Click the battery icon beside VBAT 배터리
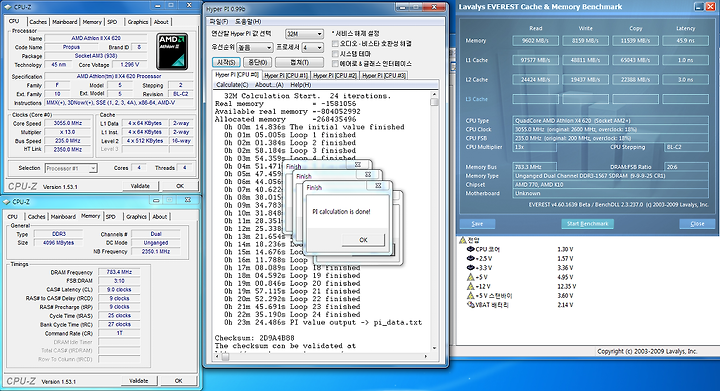The image size is (720, 391). pyautogui.click(x=470, y=305)
